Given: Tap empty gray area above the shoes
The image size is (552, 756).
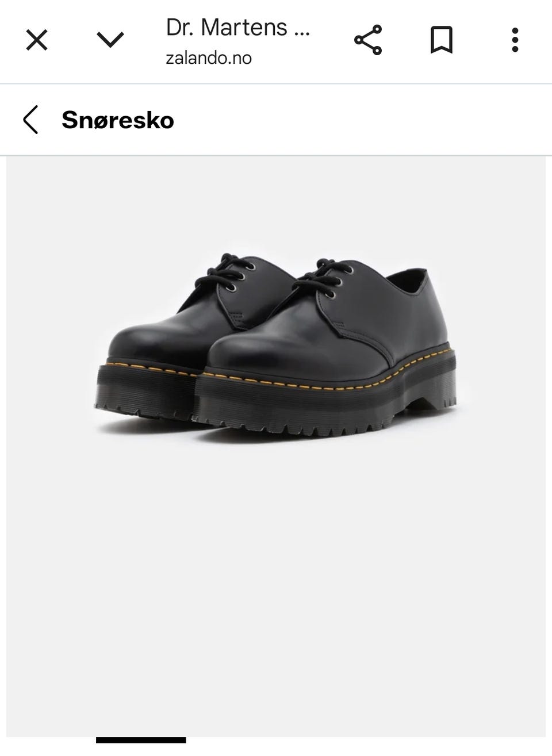Looking at the screenshot, I should [276, 201].
